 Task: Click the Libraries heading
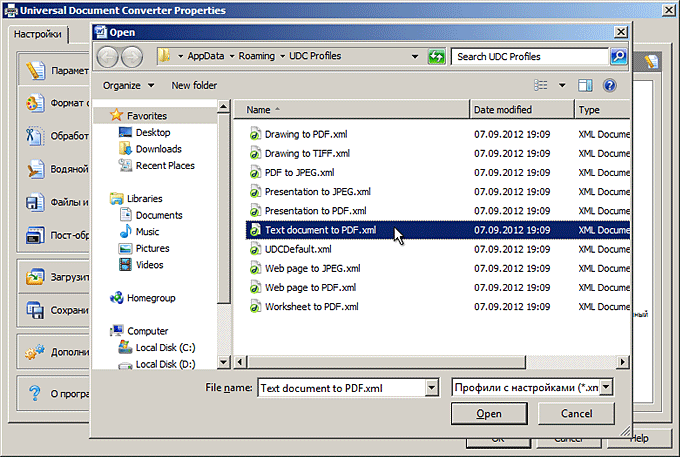coord(136,199)
